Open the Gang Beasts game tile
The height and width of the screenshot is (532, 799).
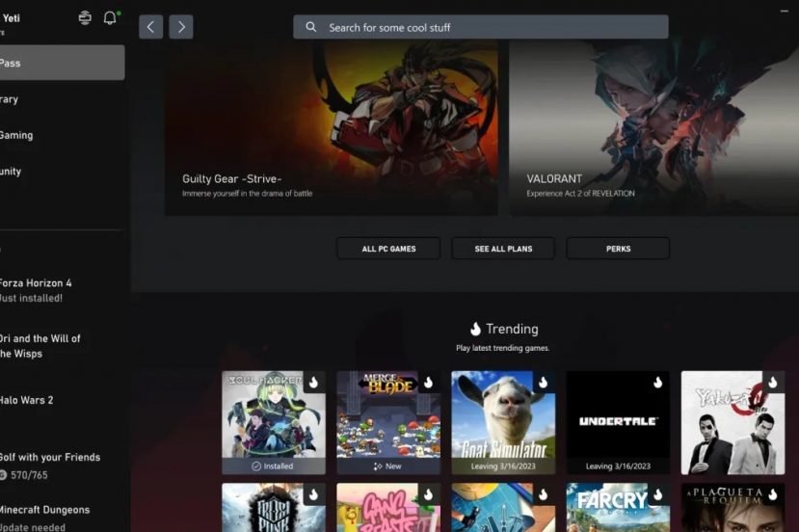click(388, 508)
